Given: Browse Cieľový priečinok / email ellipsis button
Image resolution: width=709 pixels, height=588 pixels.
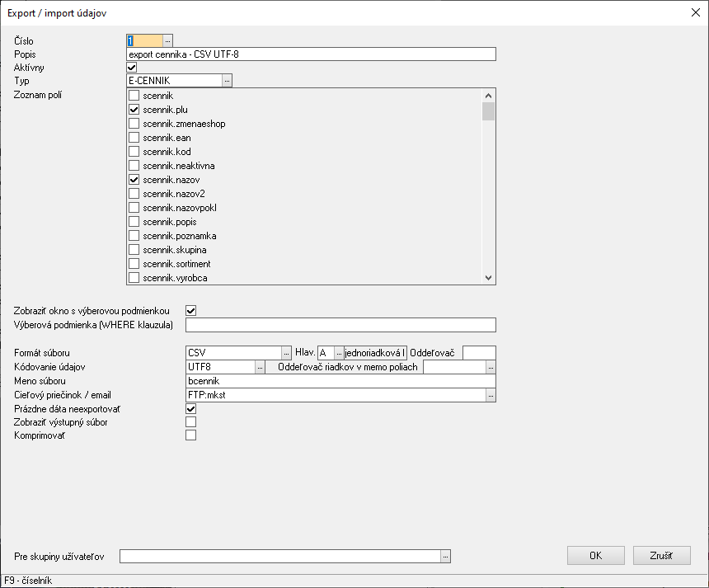Looking at the screenshot, I should pos(491,395).
